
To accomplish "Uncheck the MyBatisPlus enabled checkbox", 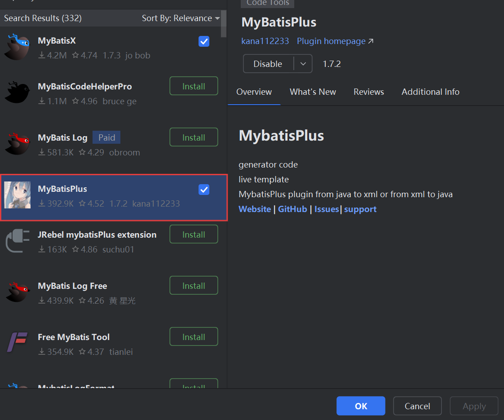I will [x=204, y=190].
